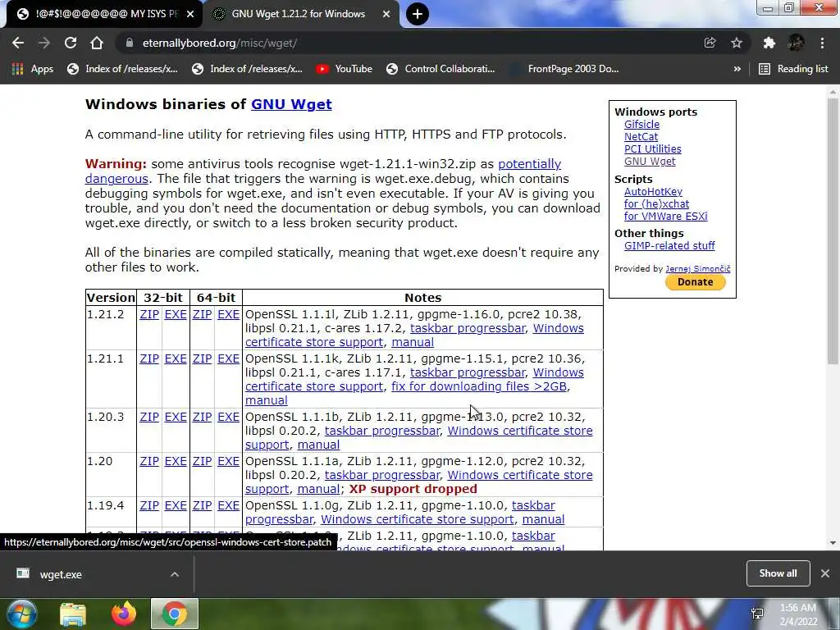This screenshot has width=840, height=630.
Task: Open the 1.21.2 row manual link
Action: [x=413, y=342]
